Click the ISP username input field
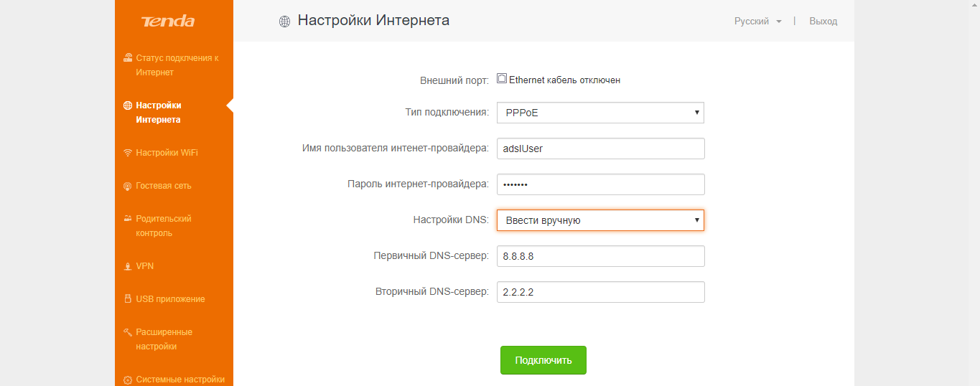980x386 pixels. point(600,149)
